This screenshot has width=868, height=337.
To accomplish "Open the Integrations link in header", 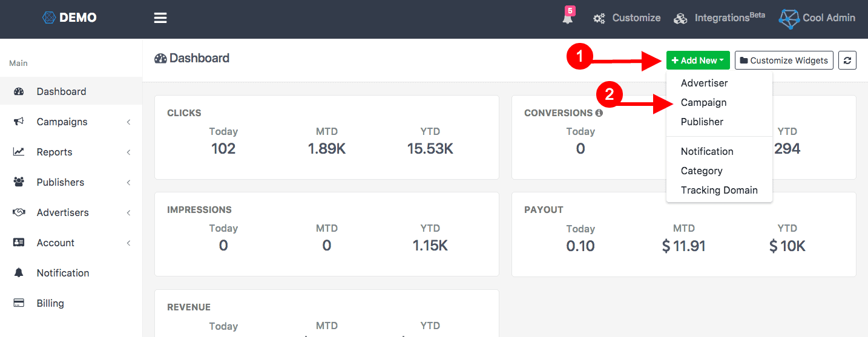I will (722, 18).
